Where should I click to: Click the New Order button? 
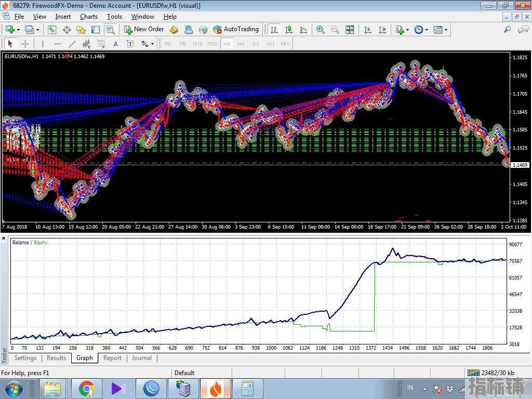click(144, 30)
